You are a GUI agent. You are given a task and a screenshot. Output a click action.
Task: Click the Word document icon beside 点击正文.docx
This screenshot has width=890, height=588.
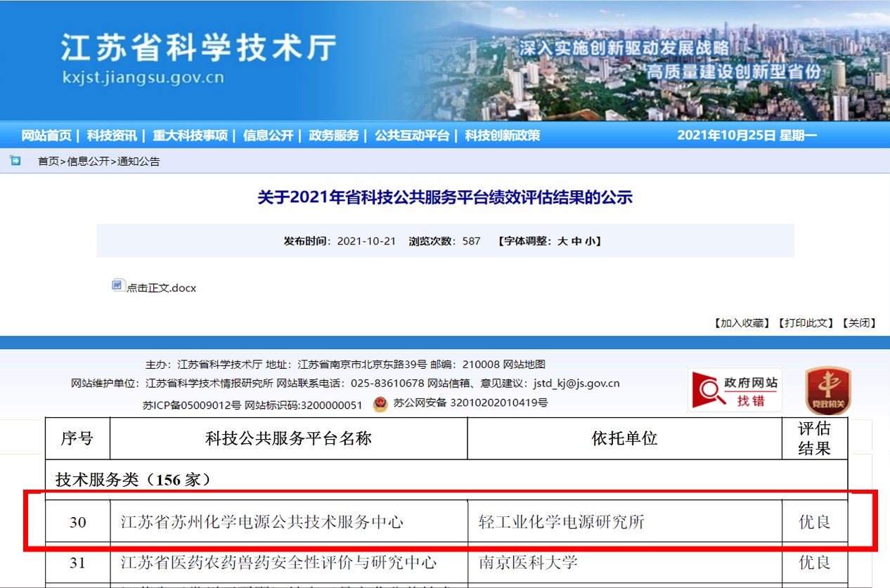point(118,285)
